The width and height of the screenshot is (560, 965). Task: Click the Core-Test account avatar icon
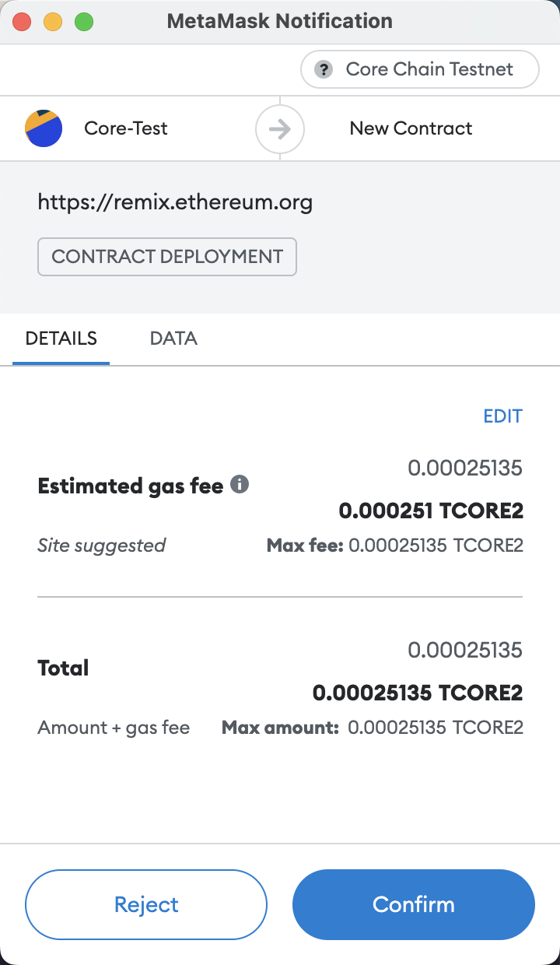coord(44,128)
